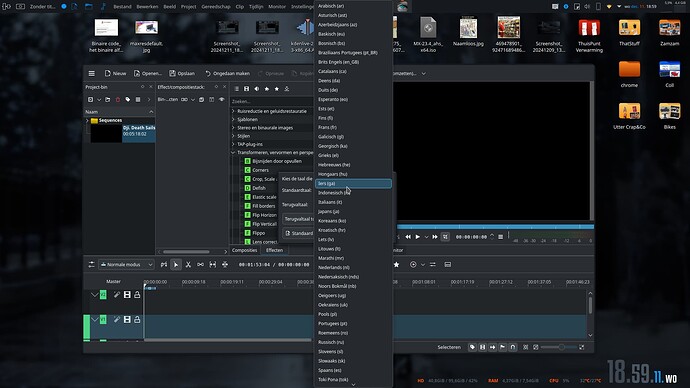Open the Normale modus timeline dropdown
Viewport: 690px width, 388px height.
pos(126,264)
